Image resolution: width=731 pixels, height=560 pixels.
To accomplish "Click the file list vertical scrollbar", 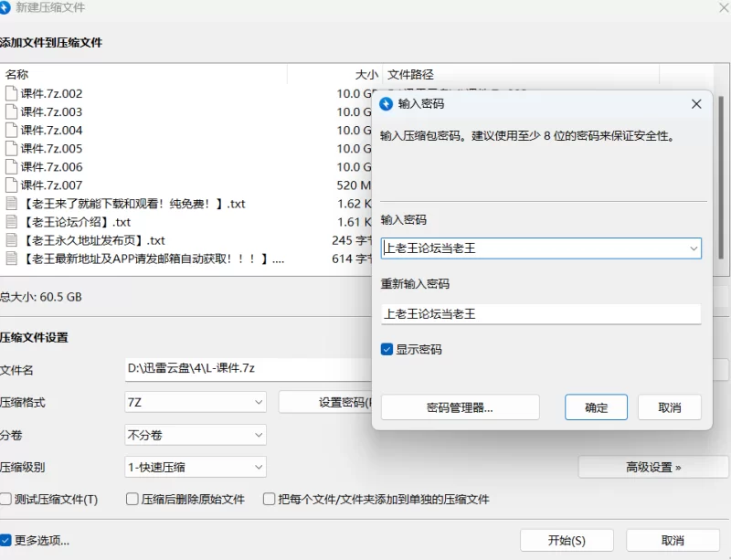I will (721, 177).
